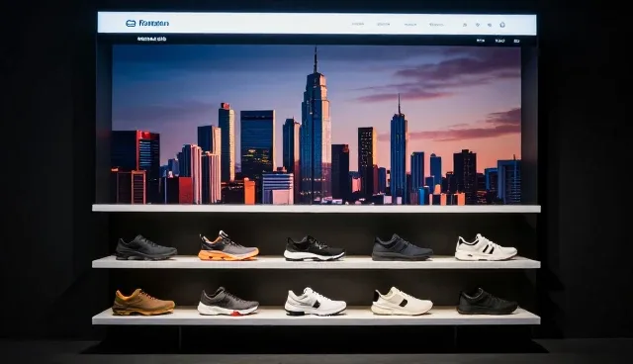Select the last gray navigation menu item

point(436,25)
